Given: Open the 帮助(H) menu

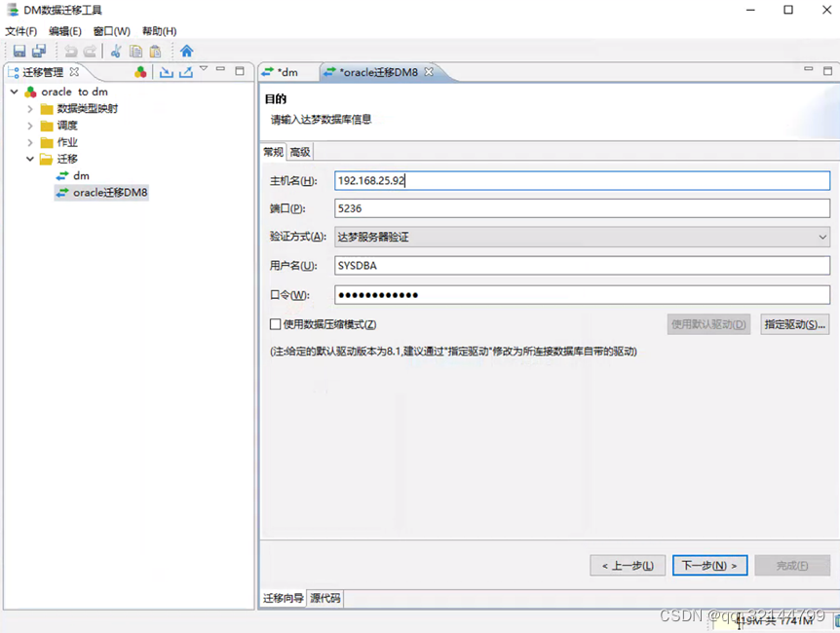Looking at the screenshot, I should pyautogui.click(x=159, y=31).
